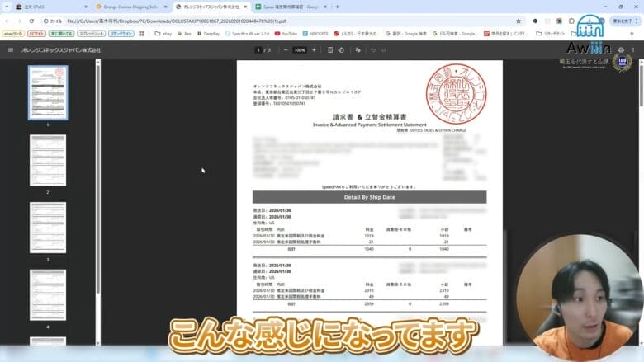Viewport: 644px width, 362px height.
Task: Click the black circle extension icon
Action: tap(535, 21)
